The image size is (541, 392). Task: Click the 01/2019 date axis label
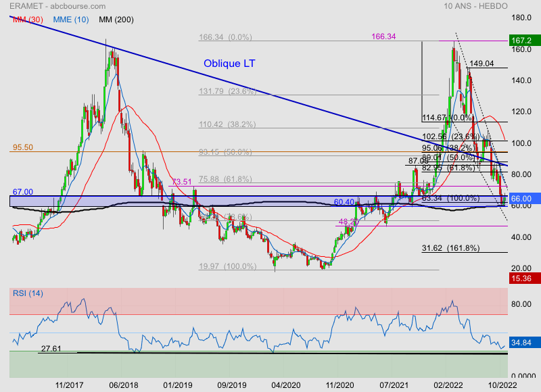pos(178,385)
